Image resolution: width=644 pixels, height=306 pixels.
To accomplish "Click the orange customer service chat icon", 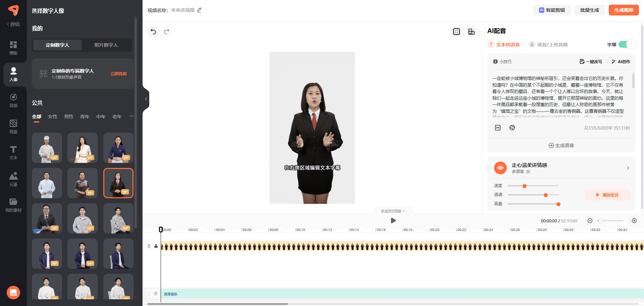I will [13, 293].
